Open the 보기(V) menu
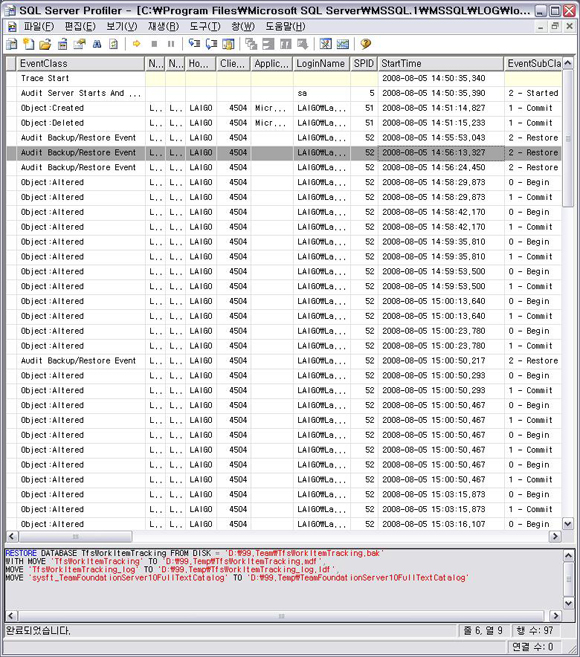This screenshot has width=580, height=657. (122, 27)
